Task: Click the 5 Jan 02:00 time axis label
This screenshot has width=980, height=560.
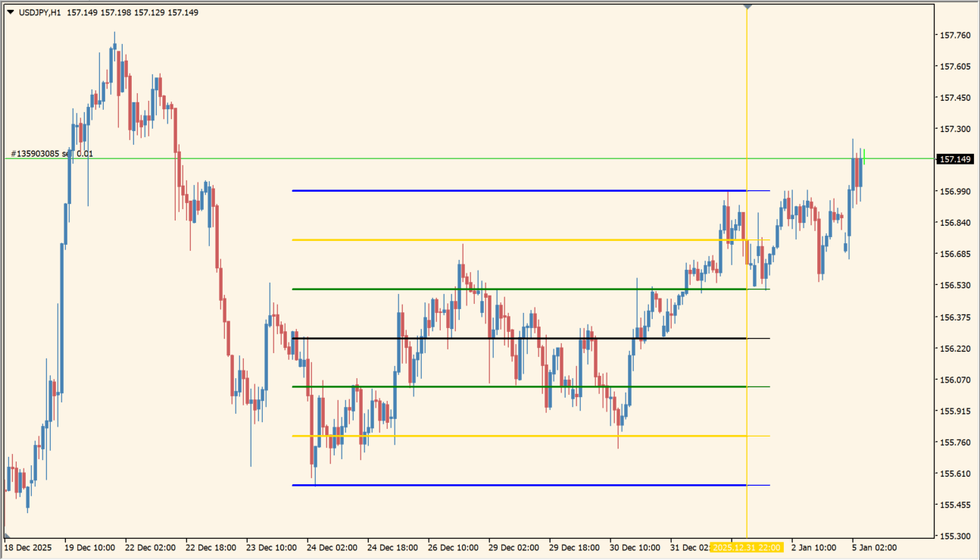Action: point(873,546)
